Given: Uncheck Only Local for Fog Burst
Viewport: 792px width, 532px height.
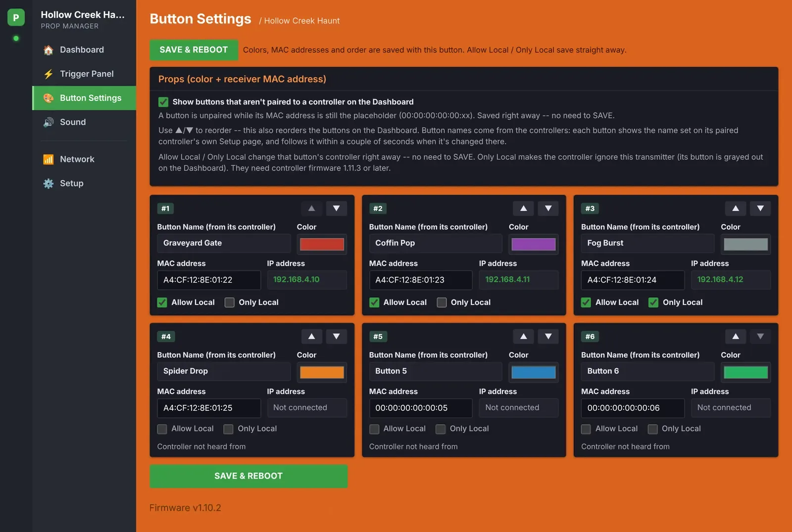Looking at the screenshot, I should pyautogui.click(x=653, y=302).
